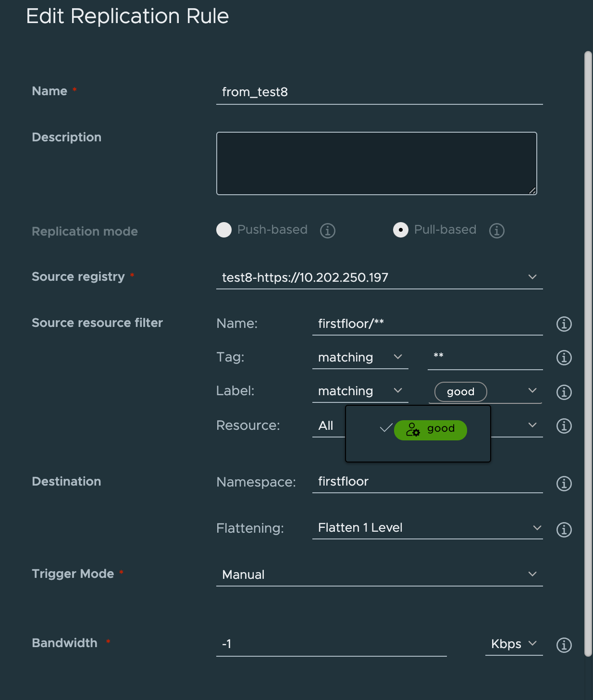View info icon beside the Label filter

564,392
